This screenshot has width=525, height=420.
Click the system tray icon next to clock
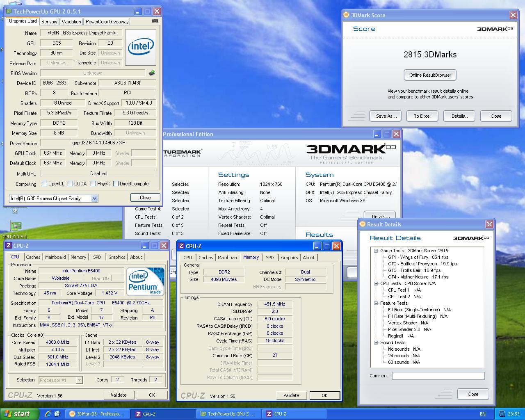(502, 414)
